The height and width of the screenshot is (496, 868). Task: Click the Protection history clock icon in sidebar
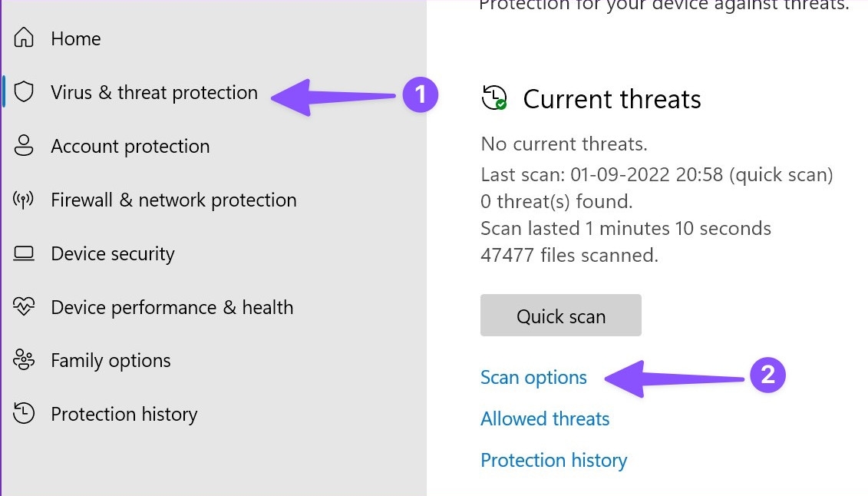pos(25,414)
